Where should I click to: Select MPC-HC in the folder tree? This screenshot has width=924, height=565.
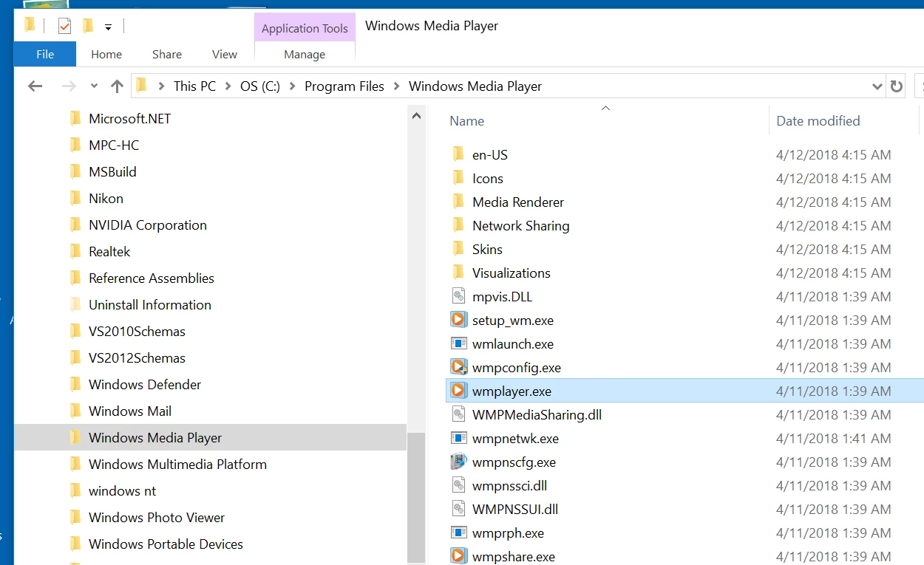(x=114, y=145)
